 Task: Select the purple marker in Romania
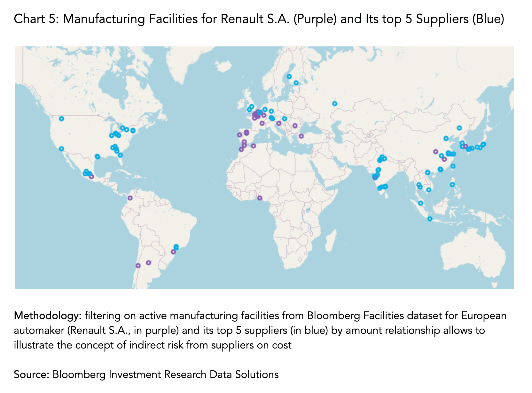pyautogui.click(x=295, y=126)
